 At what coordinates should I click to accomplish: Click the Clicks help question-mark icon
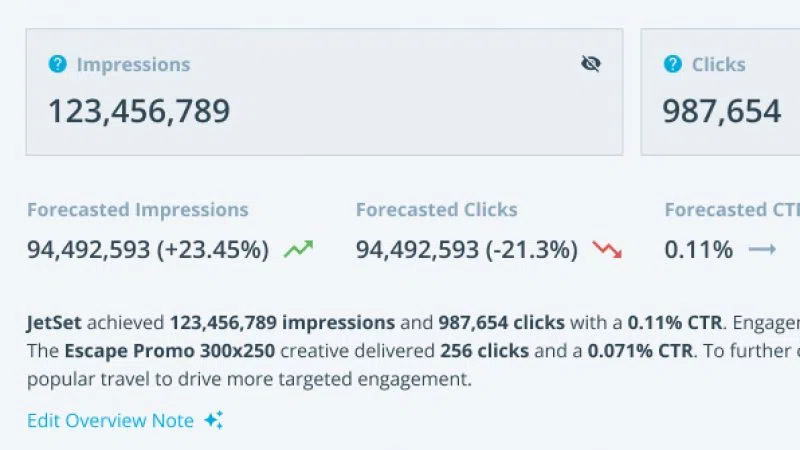point(673,64)
